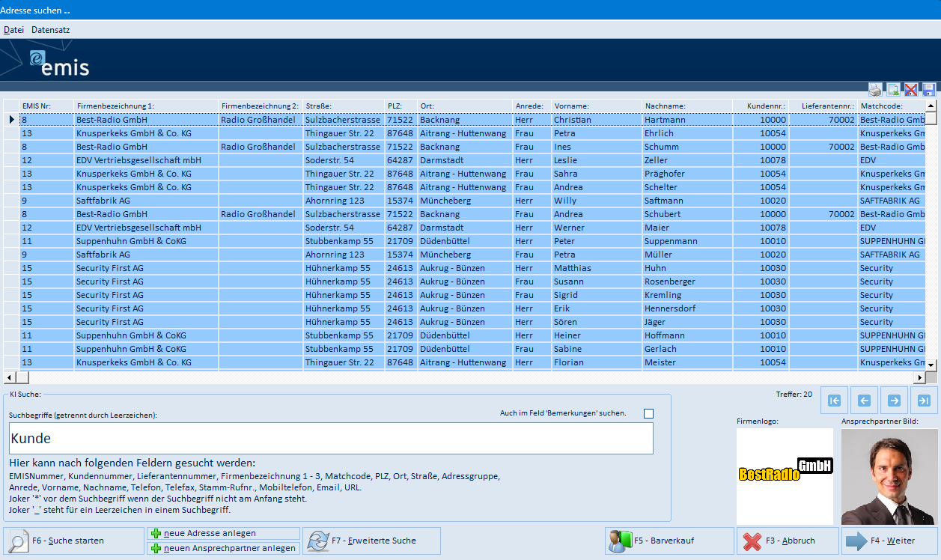Sort by EMIS Nr column header

point(46,106)
